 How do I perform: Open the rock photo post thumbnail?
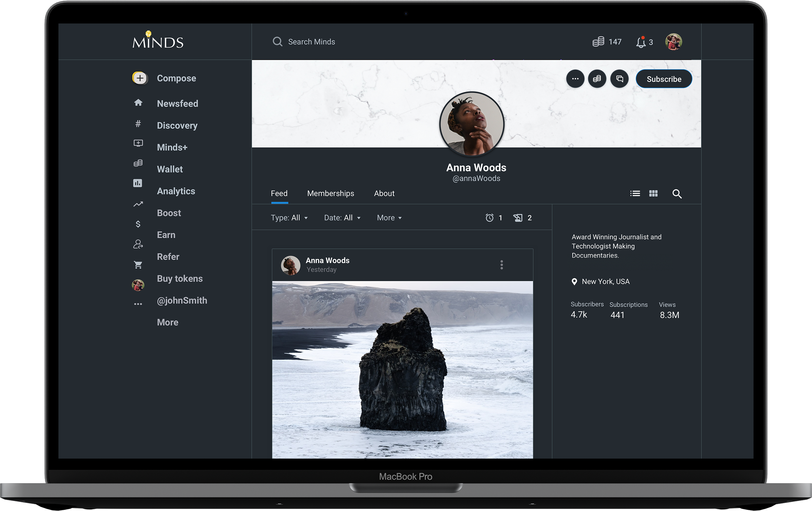click(402, 369)
